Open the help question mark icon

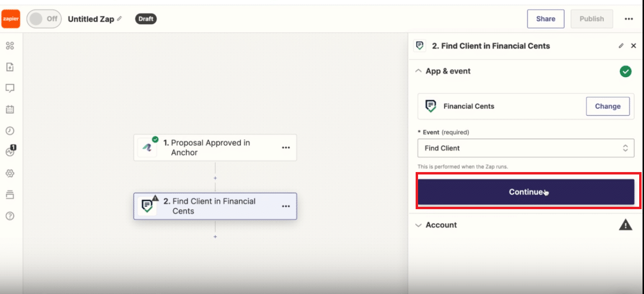tap(10, 216)
